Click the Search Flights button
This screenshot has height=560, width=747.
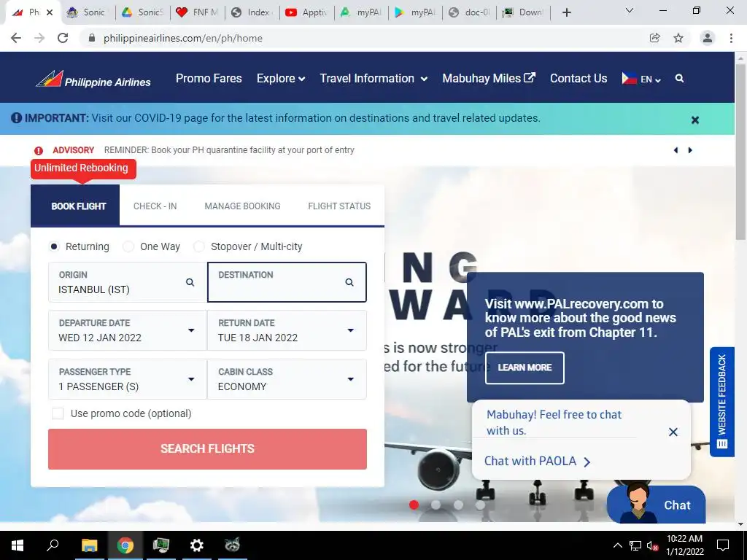[x=207, y=449]
